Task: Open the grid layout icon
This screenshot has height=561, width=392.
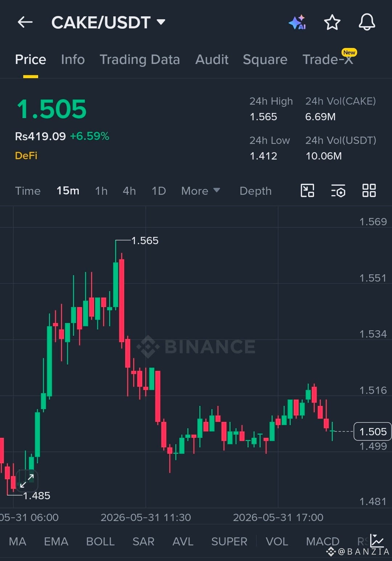Action: pos(369,190)
